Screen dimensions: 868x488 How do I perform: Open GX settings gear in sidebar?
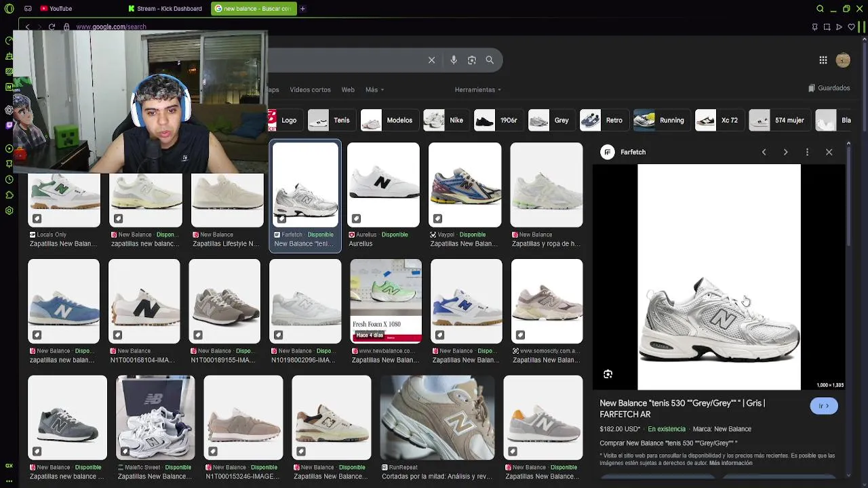coord(9,211)
